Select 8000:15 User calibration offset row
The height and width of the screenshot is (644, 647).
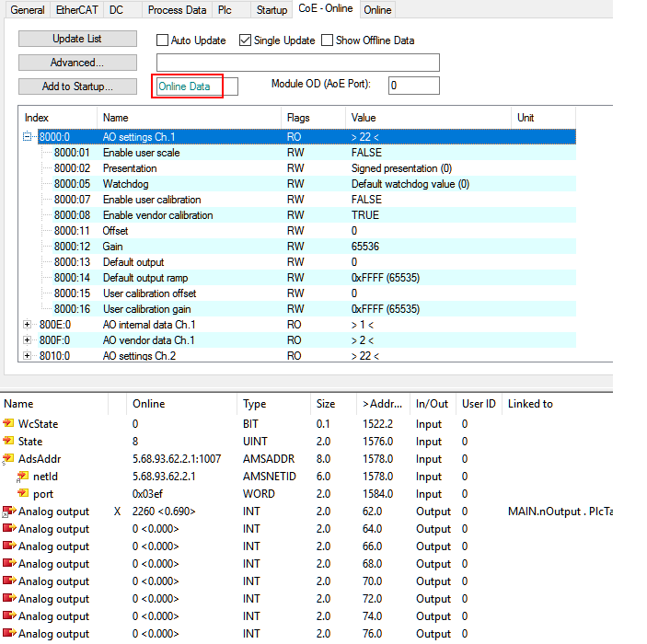(315, 293)
